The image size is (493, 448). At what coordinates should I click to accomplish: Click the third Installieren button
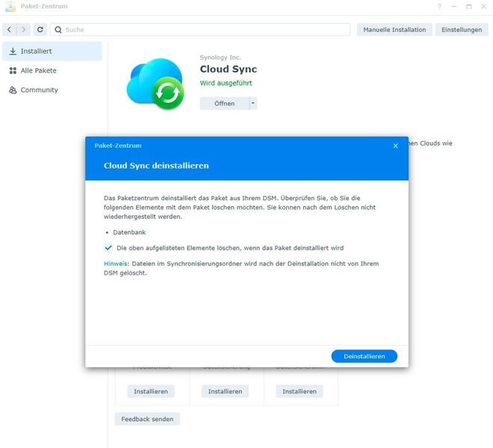[300, 391]
